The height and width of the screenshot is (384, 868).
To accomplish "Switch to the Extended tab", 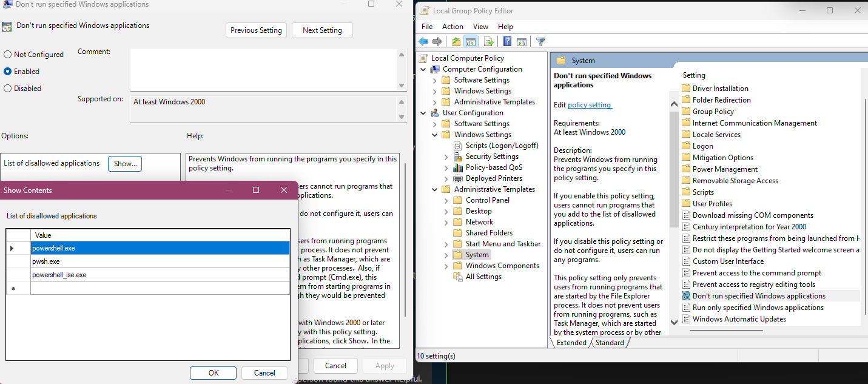I will (x=571, y=343).
